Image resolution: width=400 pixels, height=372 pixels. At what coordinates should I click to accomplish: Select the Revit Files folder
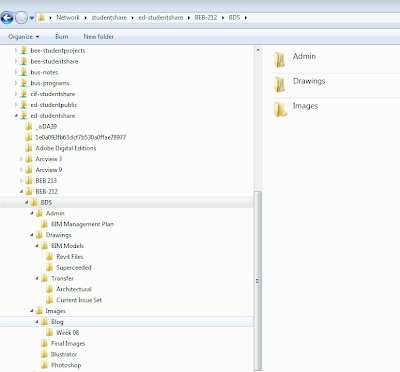click(x=70, y=257)
